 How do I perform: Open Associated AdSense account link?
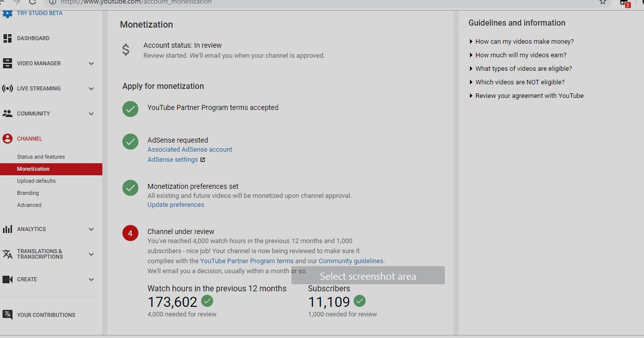(190, 149)
